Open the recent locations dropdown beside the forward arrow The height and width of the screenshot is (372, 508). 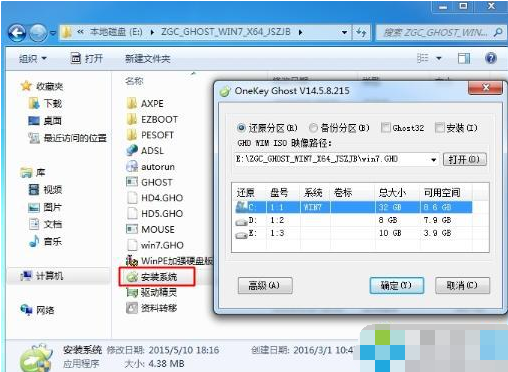53,33
